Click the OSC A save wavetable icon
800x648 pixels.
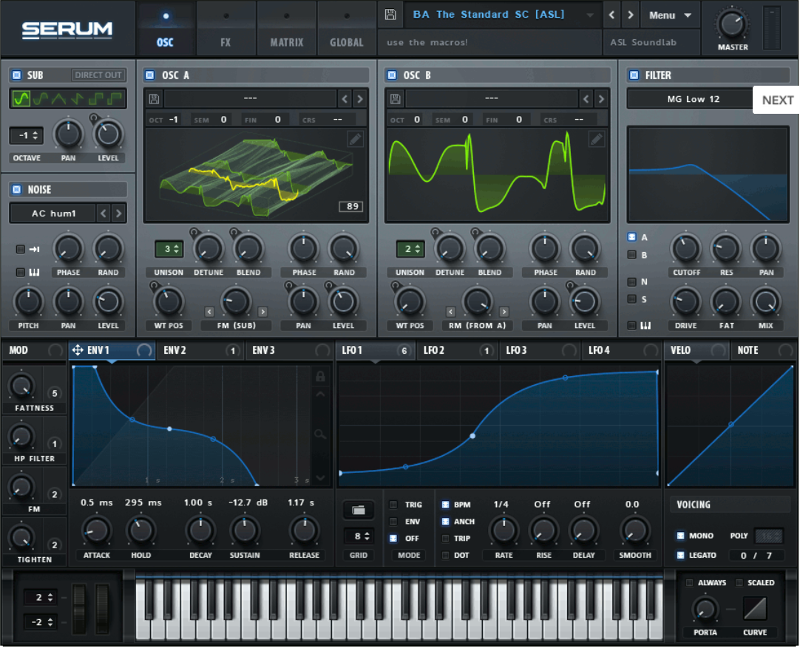point(154,99)
